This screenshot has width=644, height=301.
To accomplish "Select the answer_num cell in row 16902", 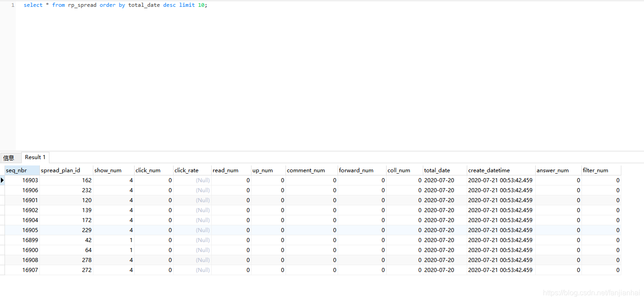I will click(558, 210).
